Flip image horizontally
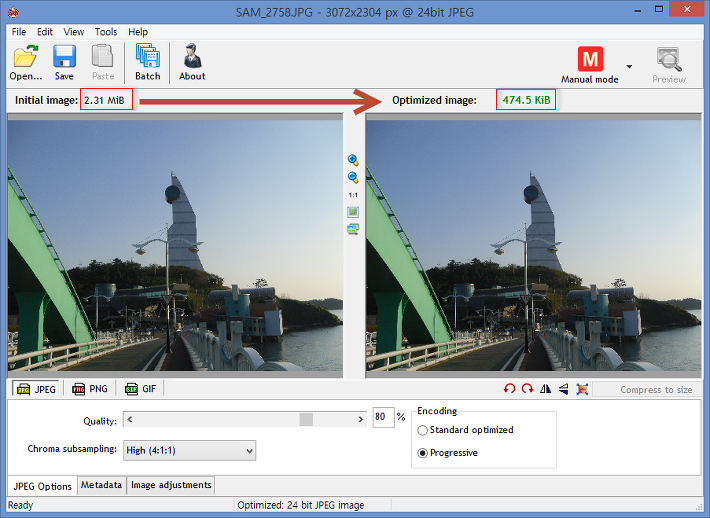710x518 pixels. 545,389
